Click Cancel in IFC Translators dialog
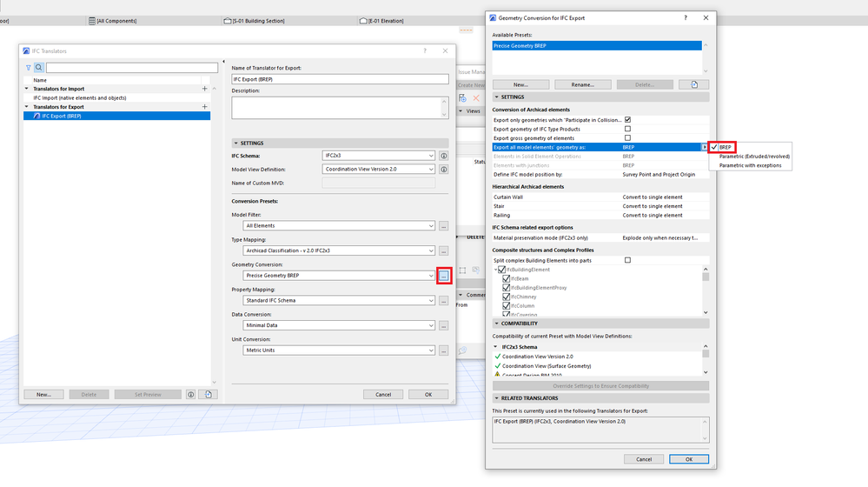 (383, 395)
